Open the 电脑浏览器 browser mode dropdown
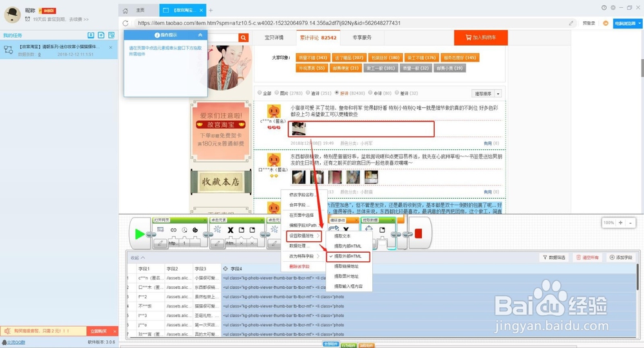The height and width of the screenshot is (348, 644). [x=627, y=23]
